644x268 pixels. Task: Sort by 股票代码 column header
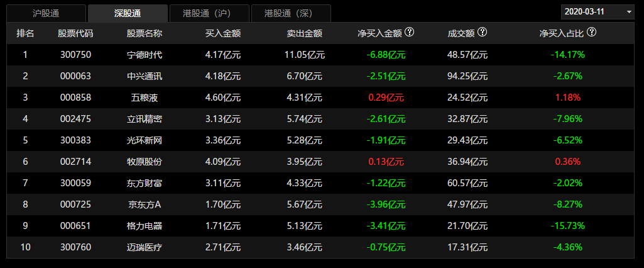(75, 33)
